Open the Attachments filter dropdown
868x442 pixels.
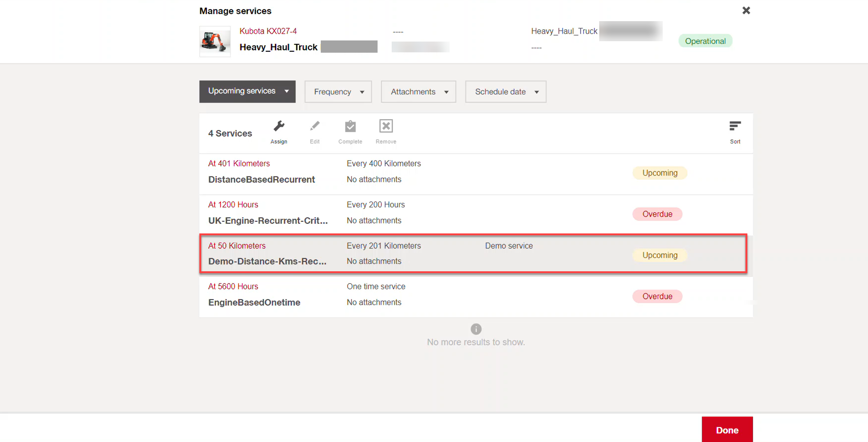[418, 92]
